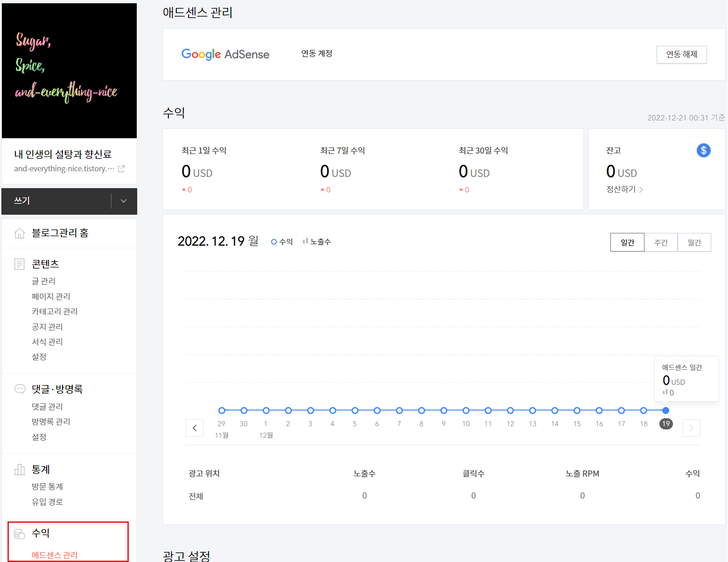
Task: Expand the write button dropdown arrow
Action: click(124, 201)
